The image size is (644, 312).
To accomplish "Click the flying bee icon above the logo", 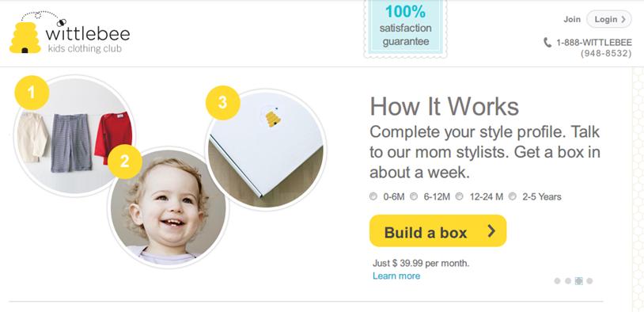I will pyautogui.click(x=62, y=23).
